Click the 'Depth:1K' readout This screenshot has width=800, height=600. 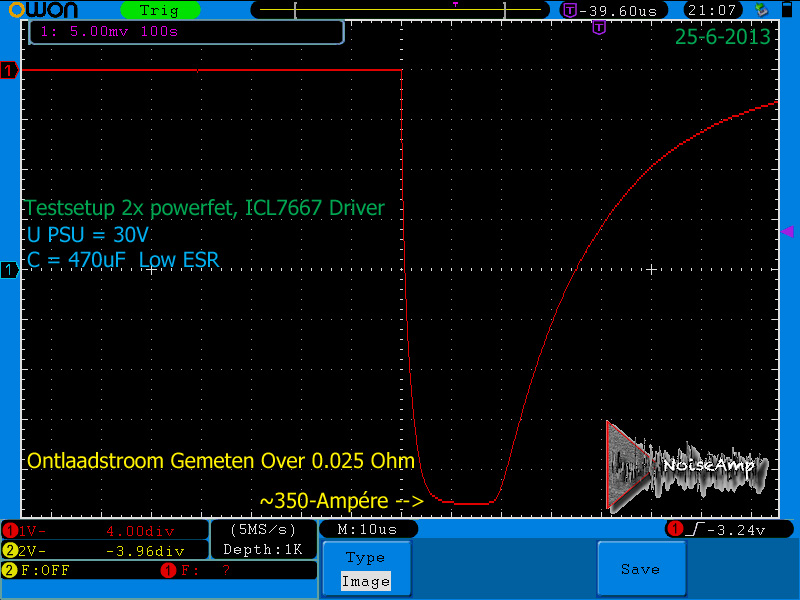[263, 549]
